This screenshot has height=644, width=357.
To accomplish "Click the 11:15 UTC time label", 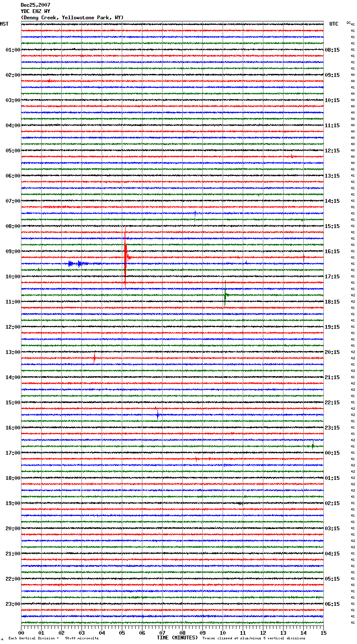I will click(x=332, y=126).
